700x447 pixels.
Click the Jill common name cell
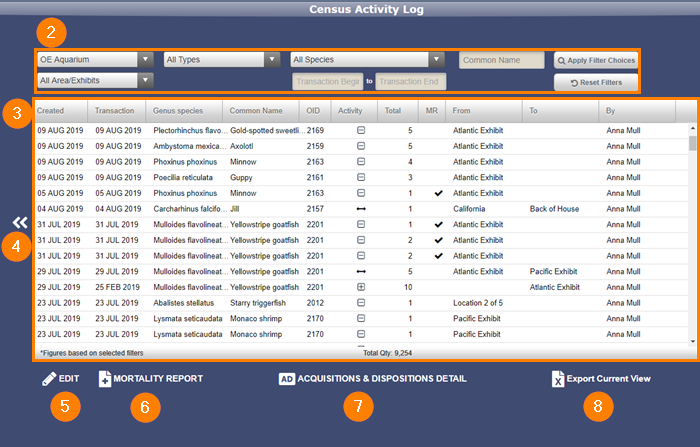tap(234, 209)
